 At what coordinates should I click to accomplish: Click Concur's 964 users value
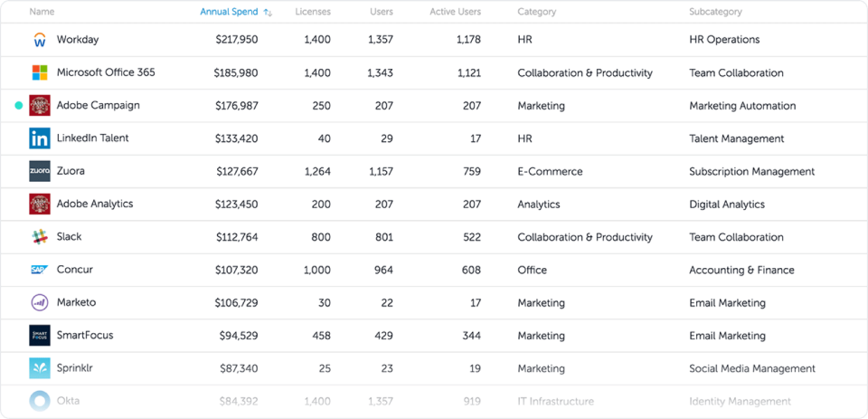[382, 270]
